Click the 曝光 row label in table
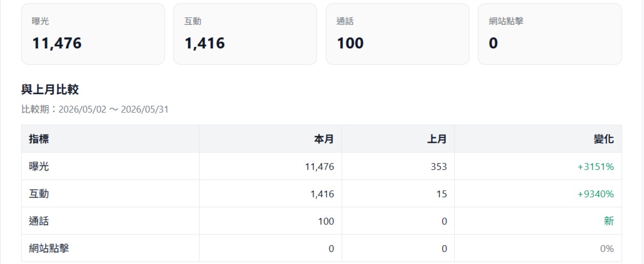This screenshot has height=264, width=644. (x=39, y=166)
